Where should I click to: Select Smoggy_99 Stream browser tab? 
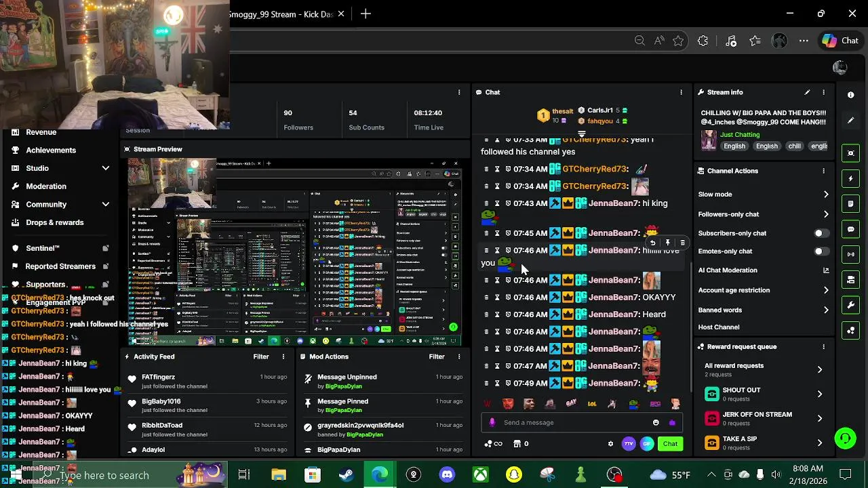281,14
